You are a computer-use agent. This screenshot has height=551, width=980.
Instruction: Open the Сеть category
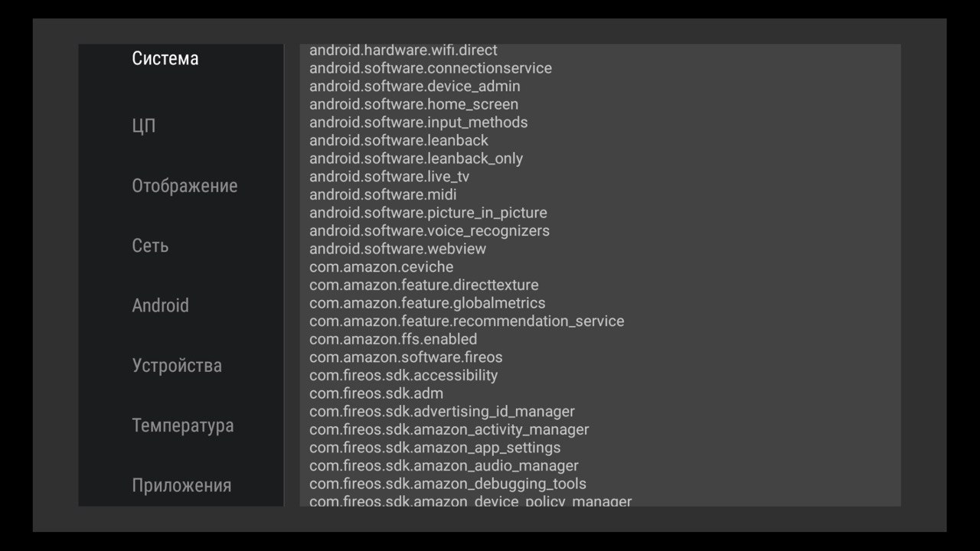click(150, 246)
